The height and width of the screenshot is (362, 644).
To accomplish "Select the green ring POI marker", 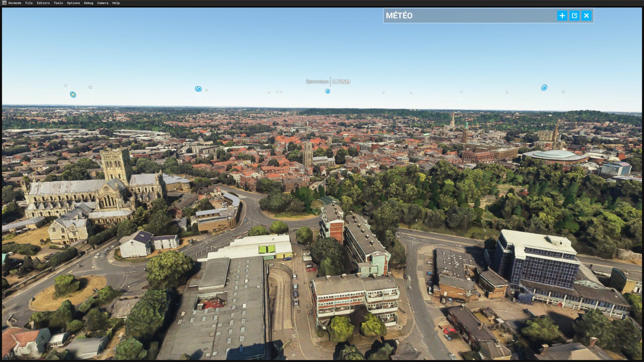I will pos(73,95).
